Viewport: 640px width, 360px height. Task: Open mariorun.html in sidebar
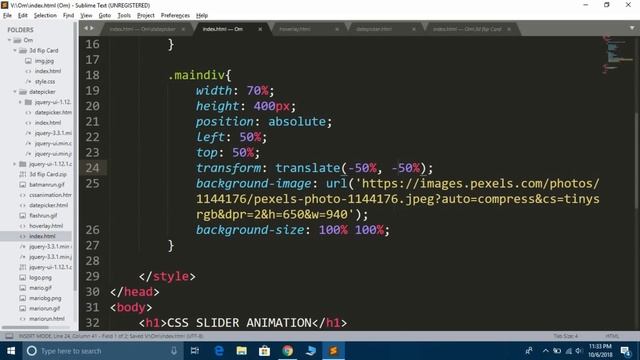pyautogui.click(x=47, y=319)
